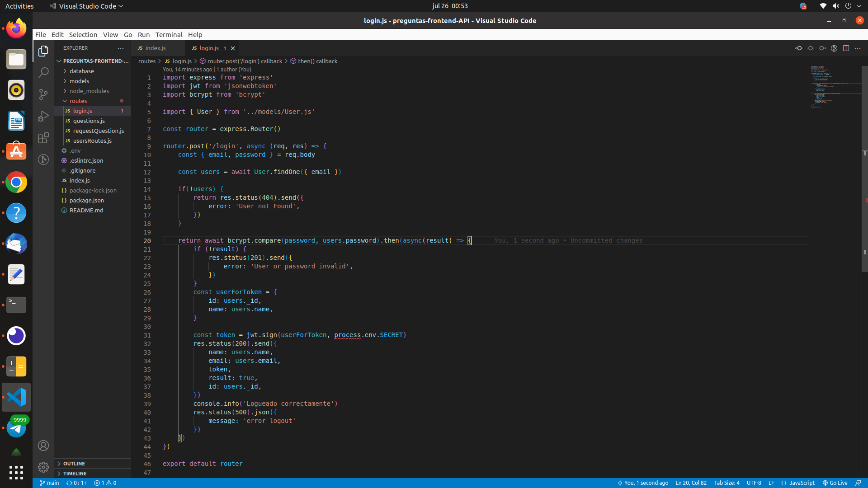Switch to the index.js tab
The width and height of the screenshot is (868, 488).
coord(158,48)
